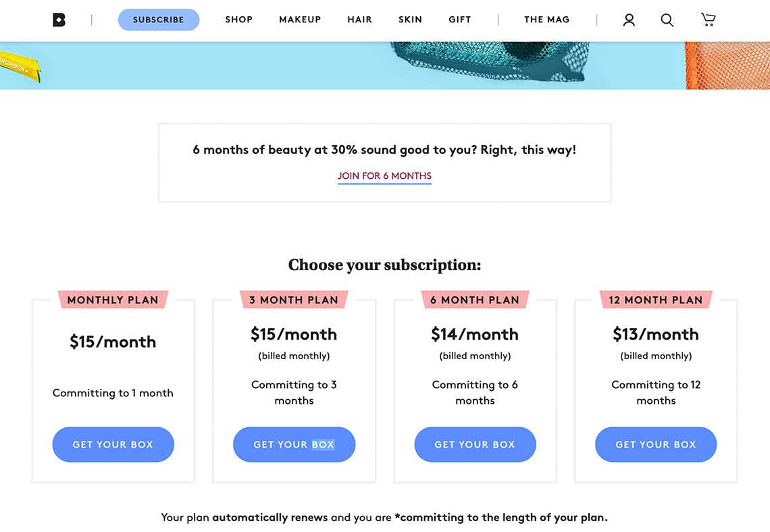Select the 12 Month Plan label

click(x=656, y=300)
